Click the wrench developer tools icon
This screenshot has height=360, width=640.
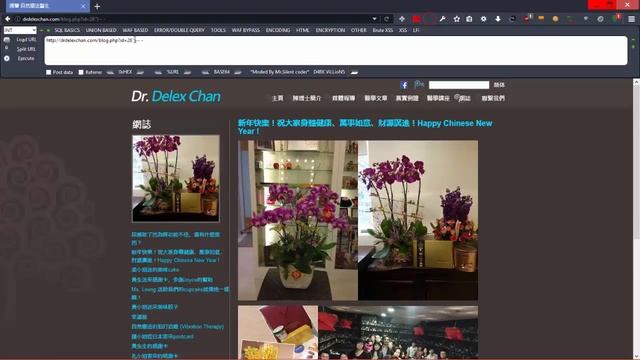[442, 19]
